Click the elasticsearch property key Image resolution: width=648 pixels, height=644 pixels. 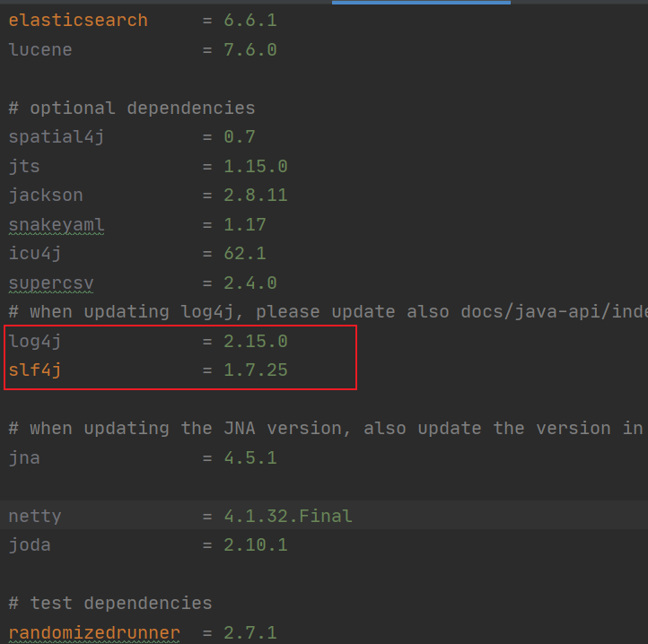(x=77, y=20)
